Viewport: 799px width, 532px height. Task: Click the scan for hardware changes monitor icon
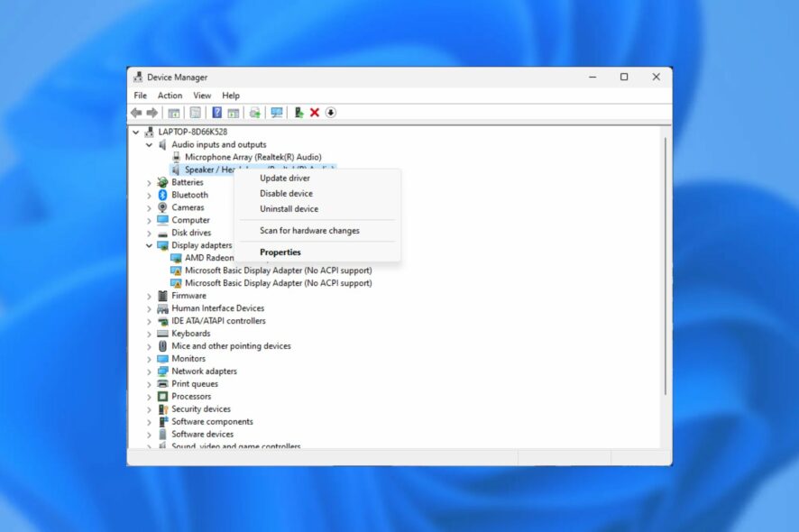click(x=277, y=113)
